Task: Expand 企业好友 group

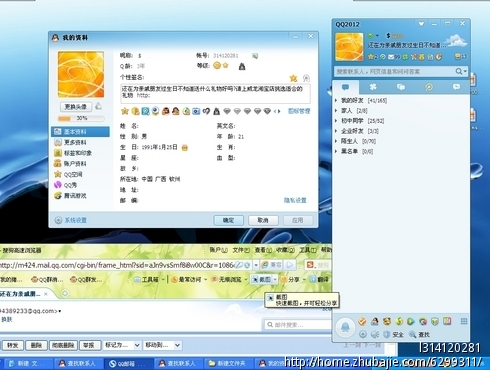Action: pyautogui.click(x=357, y=131)
